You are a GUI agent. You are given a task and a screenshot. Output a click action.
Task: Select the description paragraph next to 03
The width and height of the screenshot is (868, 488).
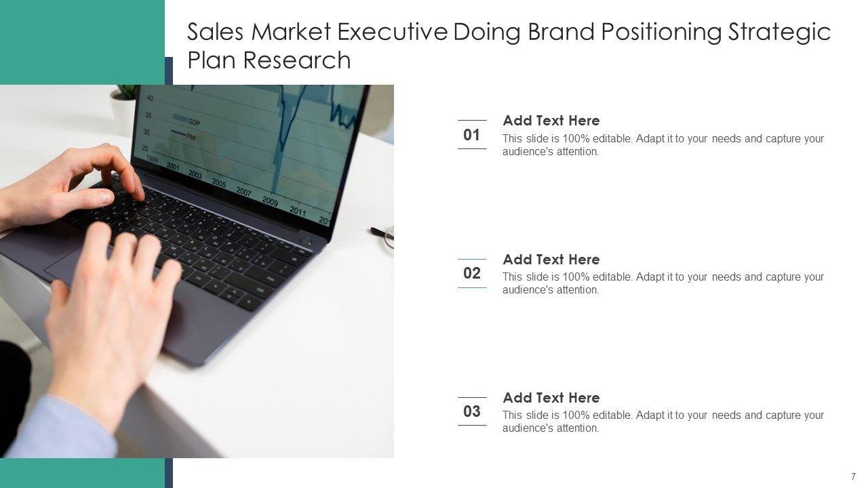(663, 422)
